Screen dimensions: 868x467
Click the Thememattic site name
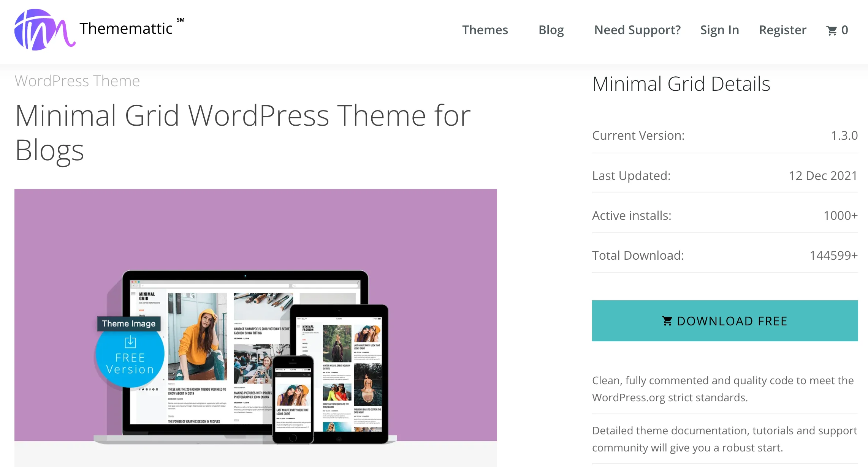[x=126, y=28]
